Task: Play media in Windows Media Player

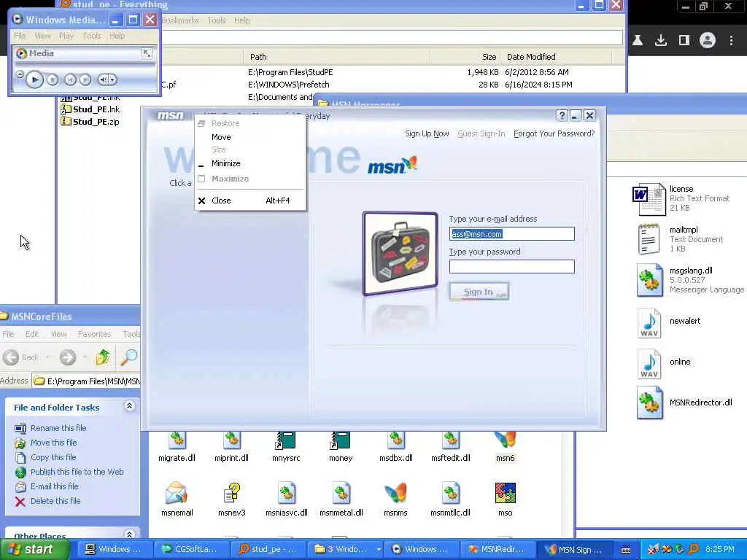Action: [x=34, y=79]
